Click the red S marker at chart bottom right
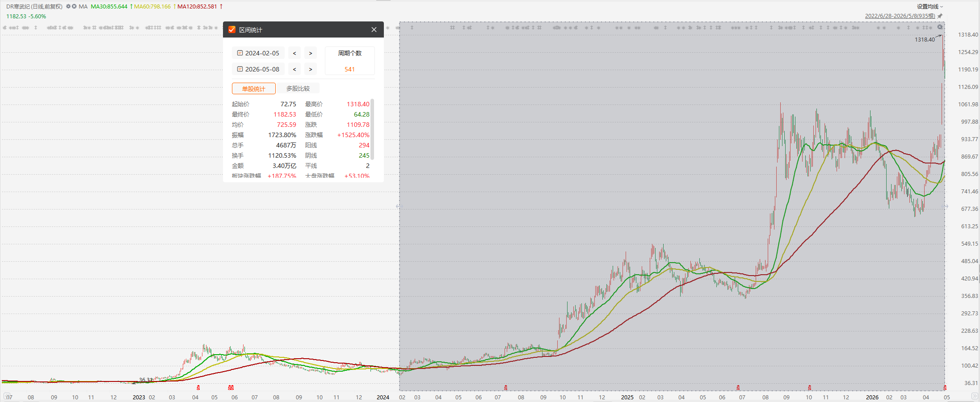 [x=945, y=388]
